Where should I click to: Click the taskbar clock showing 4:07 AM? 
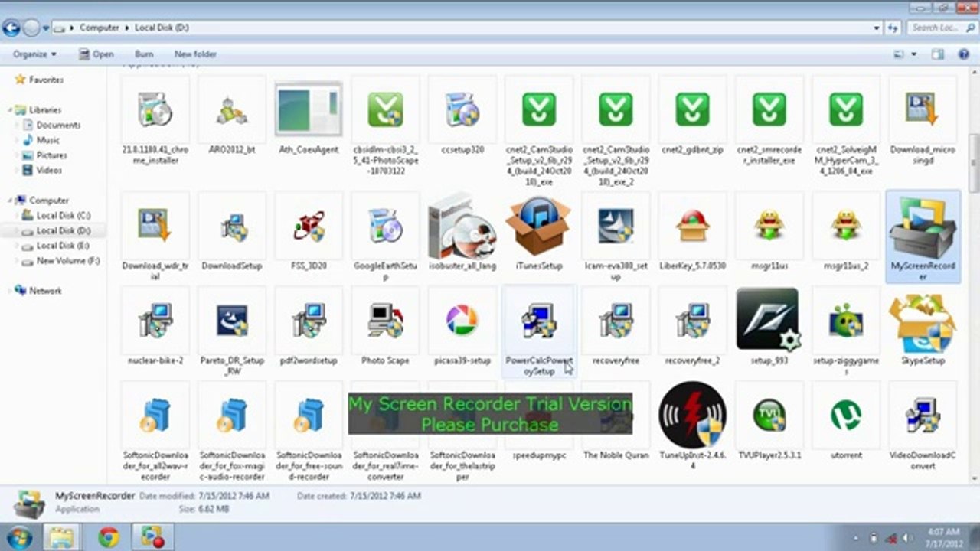point(942,537)
